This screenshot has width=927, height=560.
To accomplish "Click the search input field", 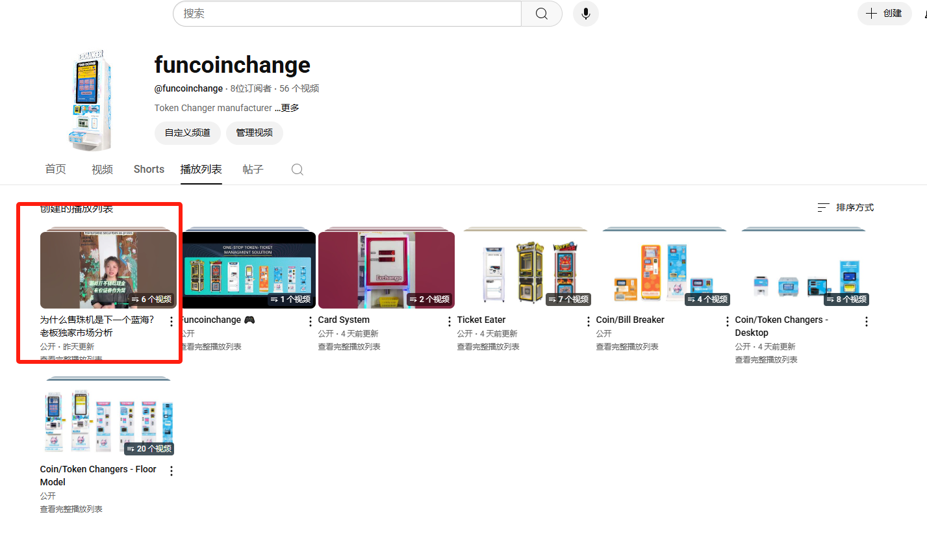I will click(x=348, y=14).
